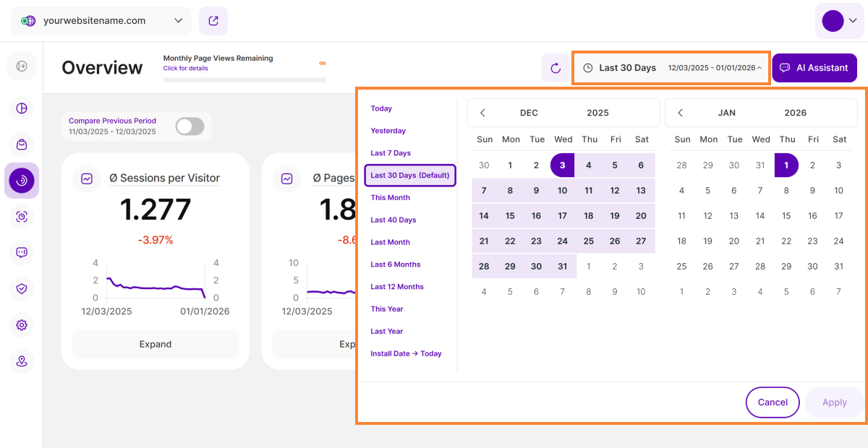Image resolution: width=868 pixels, height=448 pixels.
Task: Open the yourwebsitename.com site dropdown
Action: [x=101, y=21]
